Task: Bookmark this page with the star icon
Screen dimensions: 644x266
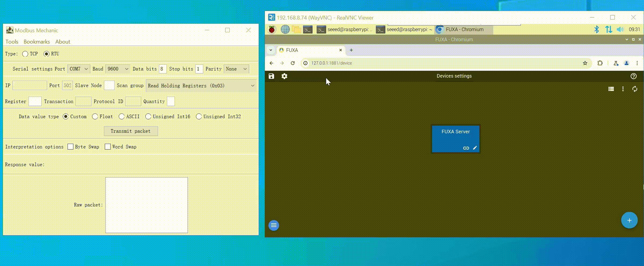Action: pos(585,63)
